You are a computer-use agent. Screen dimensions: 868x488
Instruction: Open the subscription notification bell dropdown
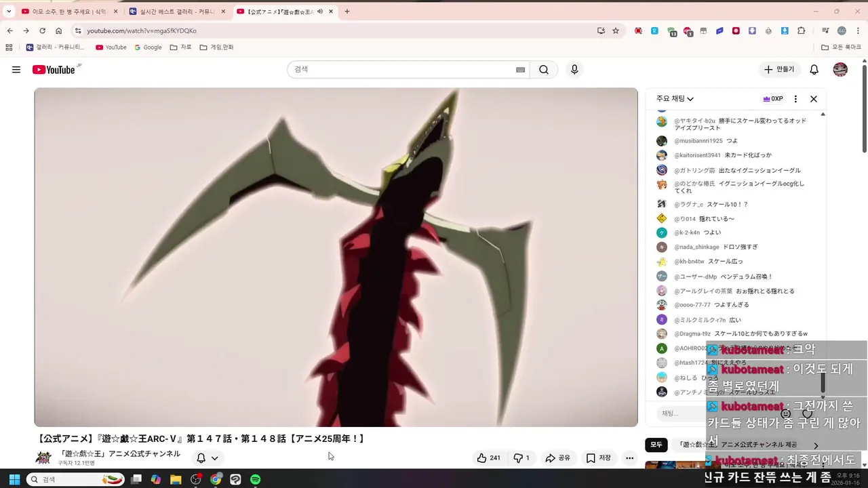click(208, 458)
